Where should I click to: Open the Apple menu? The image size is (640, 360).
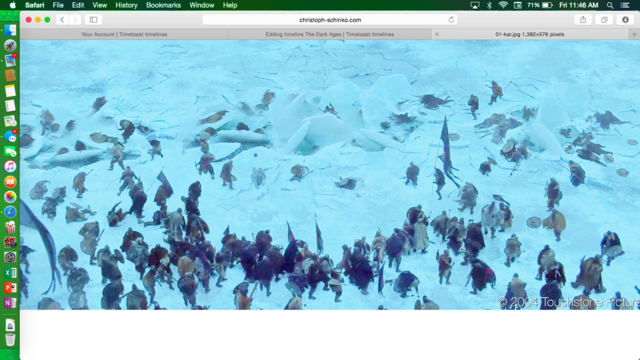pos(13,5)
